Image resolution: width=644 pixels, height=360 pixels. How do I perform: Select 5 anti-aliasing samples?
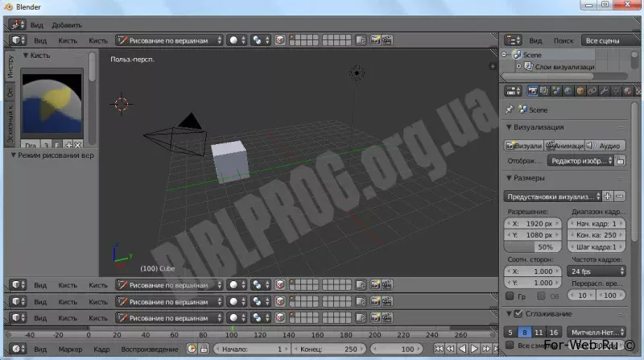coord(510,332)
